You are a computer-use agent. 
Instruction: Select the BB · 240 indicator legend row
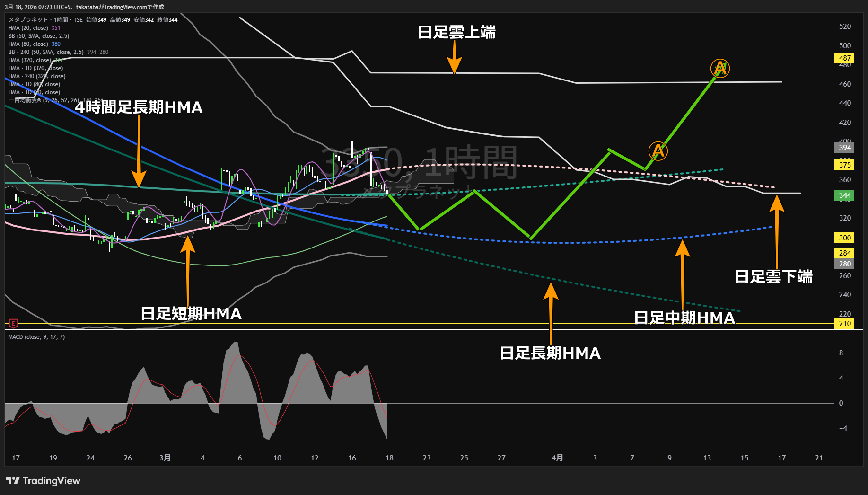[x=58, y=52]
